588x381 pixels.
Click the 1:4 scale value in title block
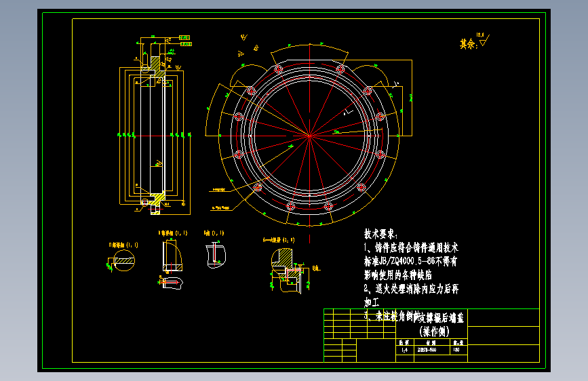tap(405, 350)
